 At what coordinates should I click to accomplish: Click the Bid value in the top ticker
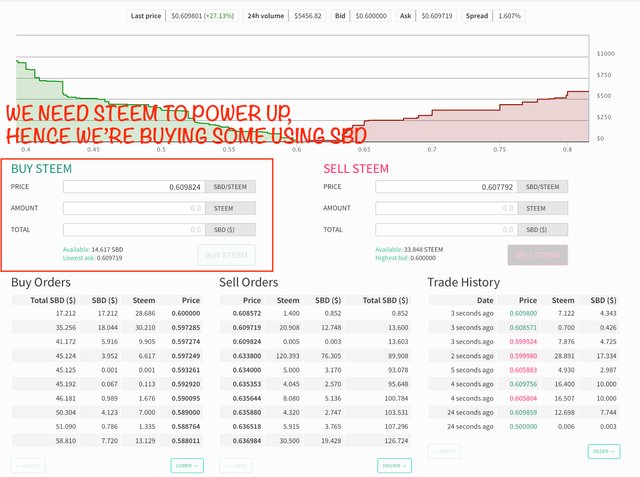(x=371, y=16)
